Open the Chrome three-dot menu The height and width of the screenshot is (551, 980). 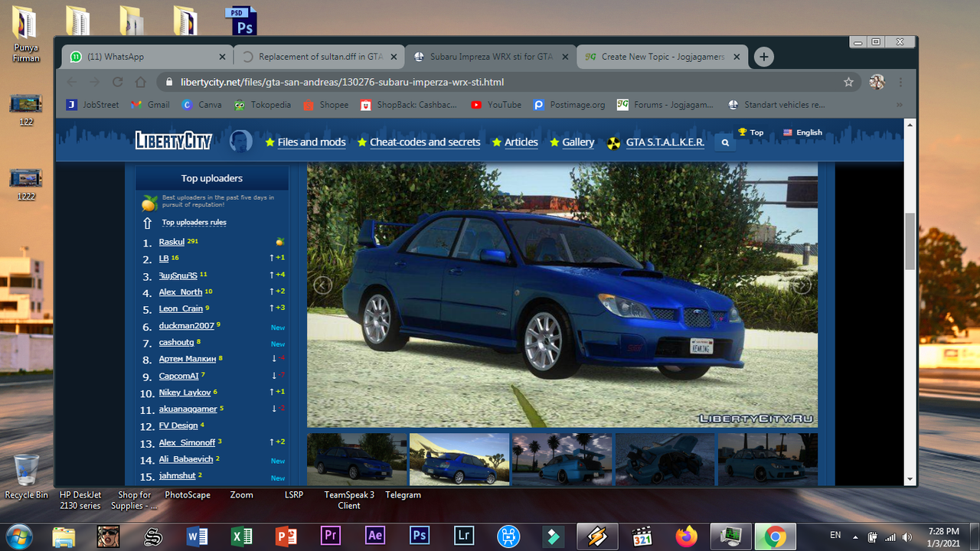[900, 82]
